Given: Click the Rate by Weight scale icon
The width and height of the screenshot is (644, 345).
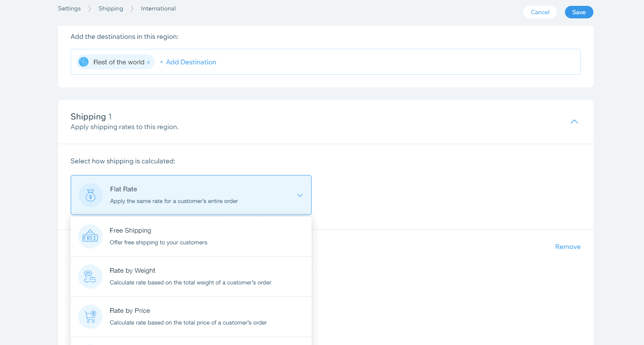Looking at the screenshot, I should (x=90, y=277).
